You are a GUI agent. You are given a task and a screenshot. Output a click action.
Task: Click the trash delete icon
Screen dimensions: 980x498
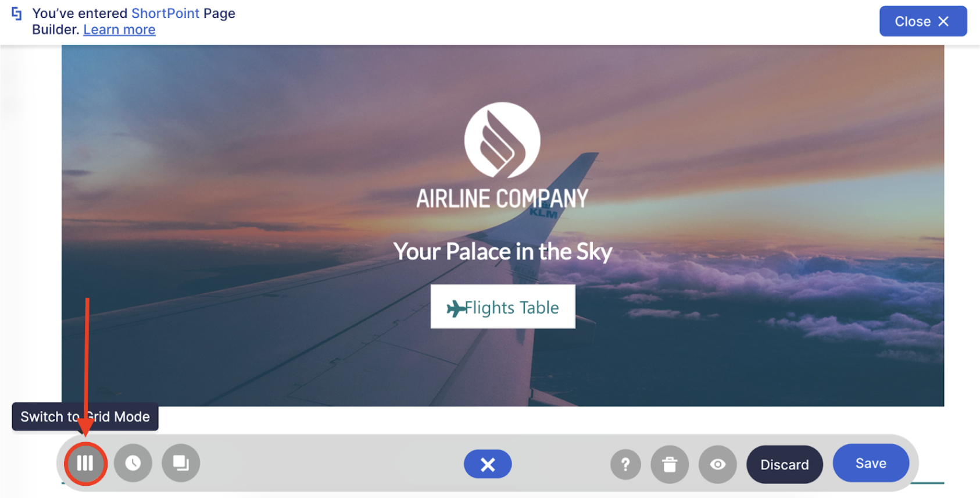coord(670,464)
